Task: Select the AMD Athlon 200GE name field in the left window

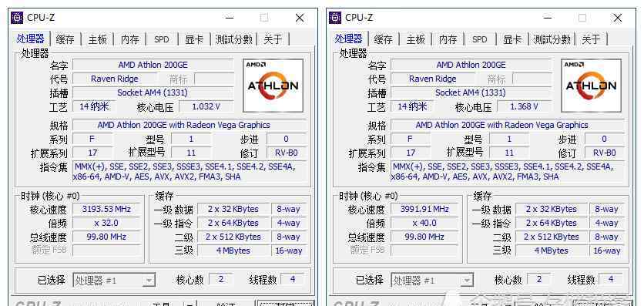Action: tap(153, 65)
